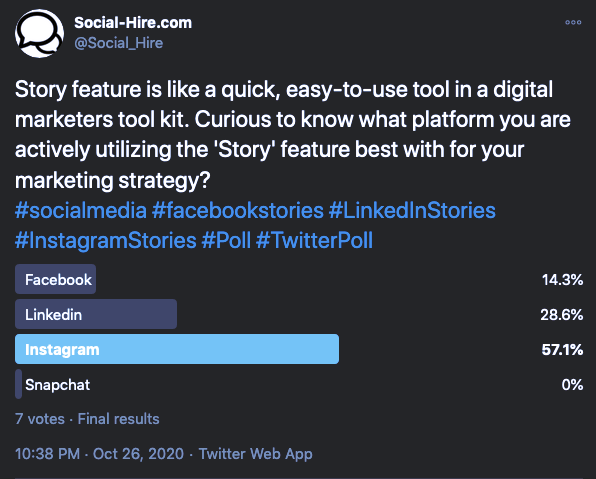Open the #LinkedInStories hashtag

[x=412, y=210]
